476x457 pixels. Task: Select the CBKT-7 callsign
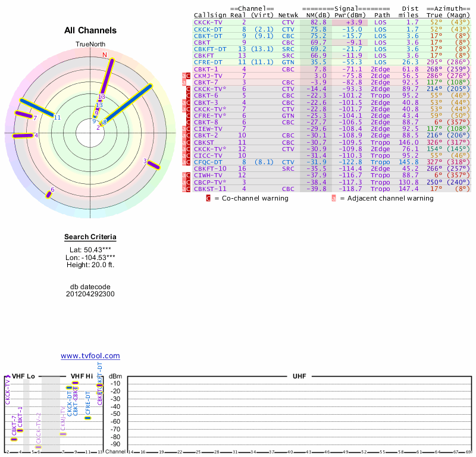click(x=206, y=82)
